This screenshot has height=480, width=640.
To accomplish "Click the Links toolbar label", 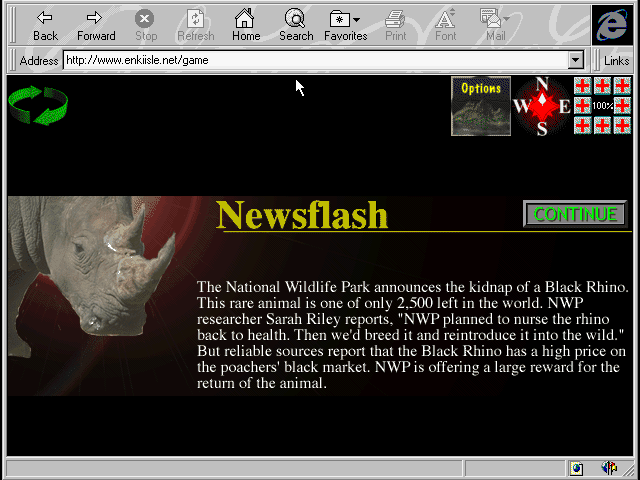I will [616, 61].
